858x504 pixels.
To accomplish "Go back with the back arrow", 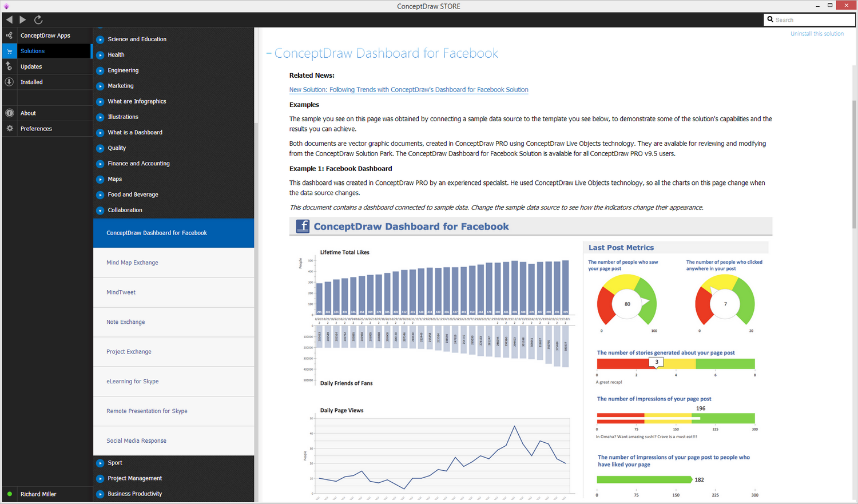I will tap(9, 19).
